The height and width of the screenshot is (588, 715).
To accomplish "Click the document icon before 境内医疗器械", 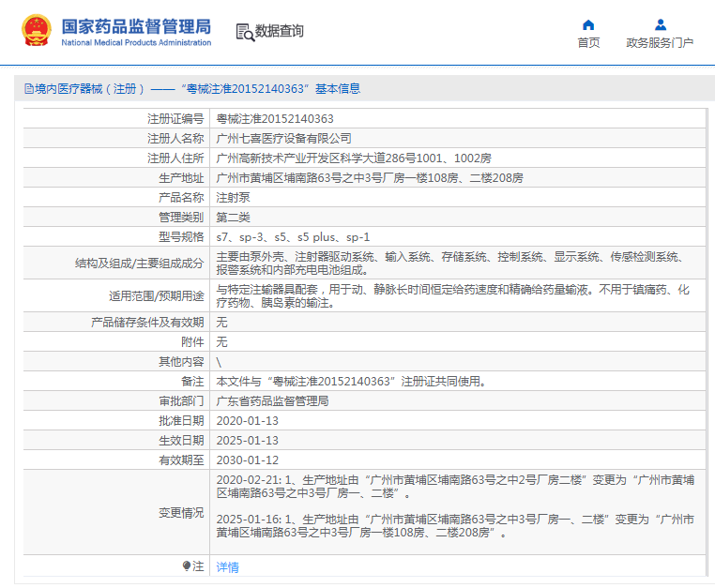I will point(29,88).
